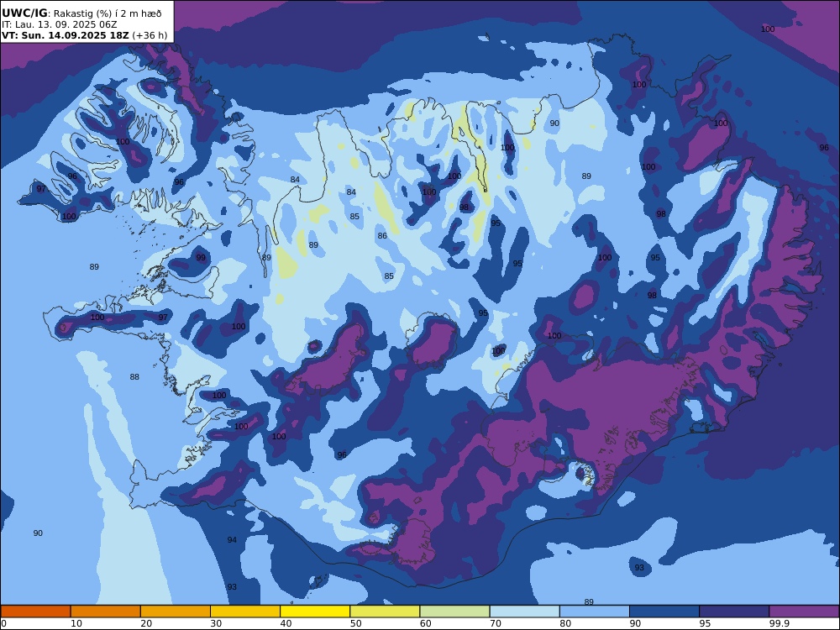840x630 pixels.
Task: Click the "20" legend scale label
Action: pos(146,623)
